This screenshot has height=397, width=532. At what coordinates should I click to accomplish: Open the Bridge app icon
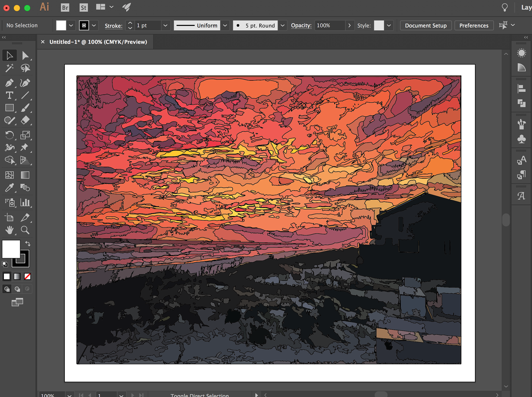pos(65,7)
